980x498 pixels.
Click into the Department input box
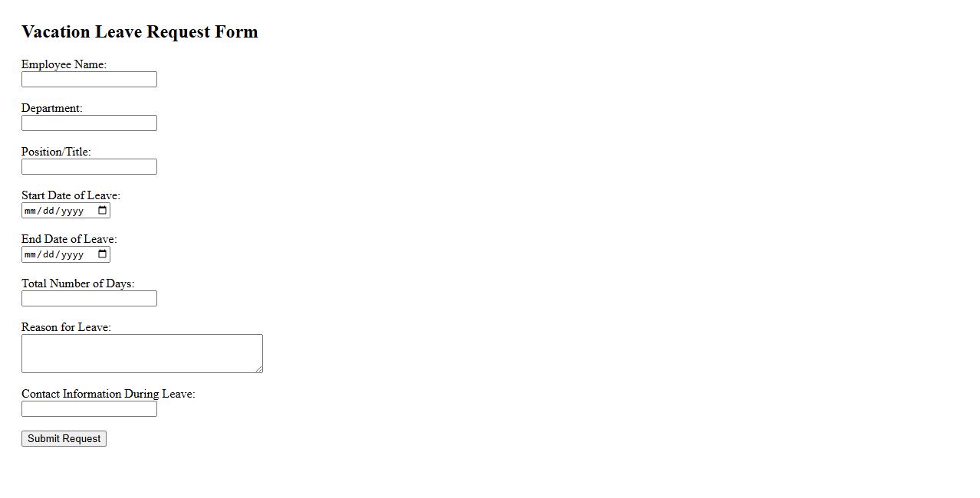pyautogui.click(x=89, y=123)
